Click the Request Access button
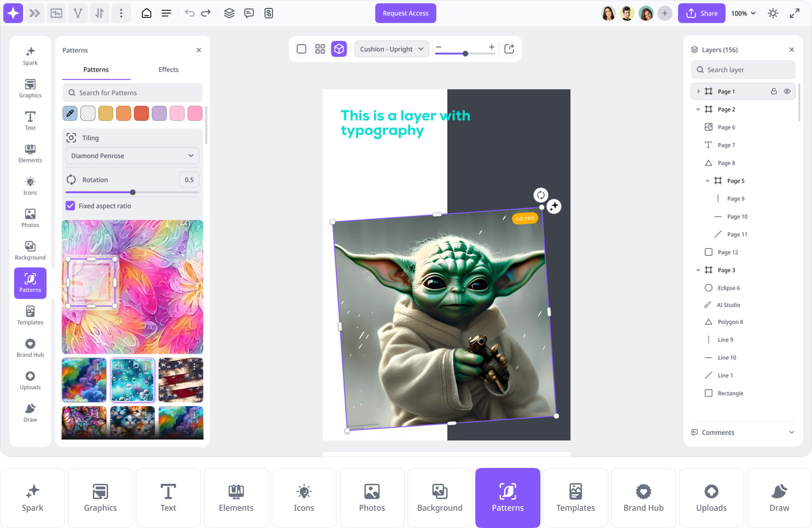 [x=405, y=13]
